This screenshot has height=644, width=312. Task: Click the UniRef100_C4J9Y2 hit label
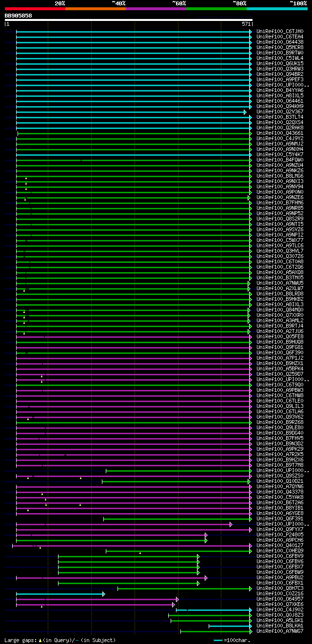[280, 138]
